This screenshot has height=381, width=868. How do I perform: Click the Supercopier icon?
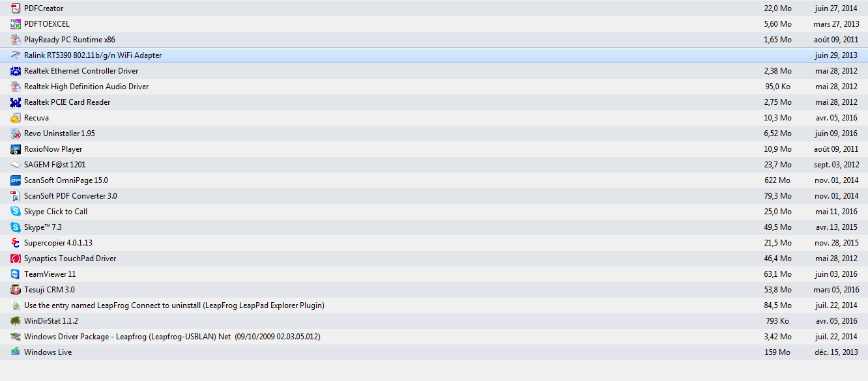coord(16,243)
